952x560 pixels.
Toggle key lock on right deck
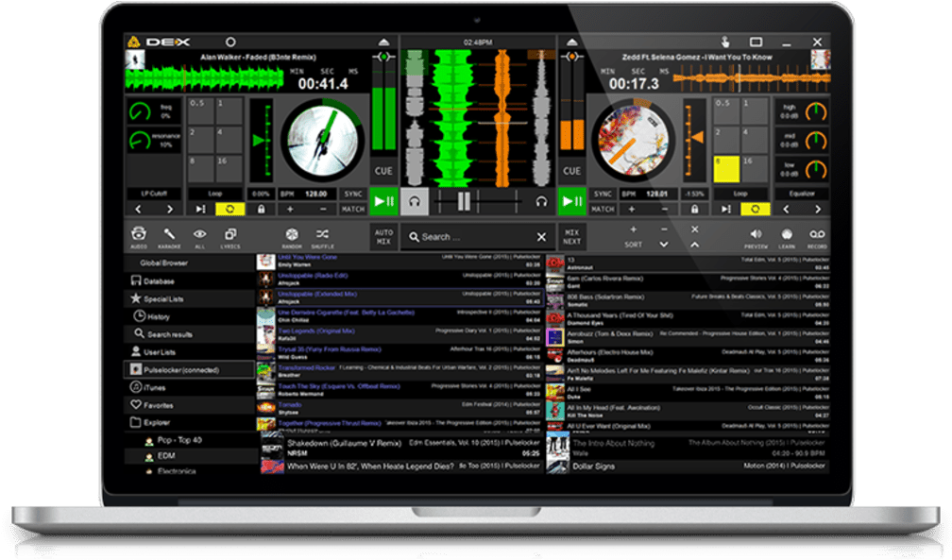click(694, 209)
